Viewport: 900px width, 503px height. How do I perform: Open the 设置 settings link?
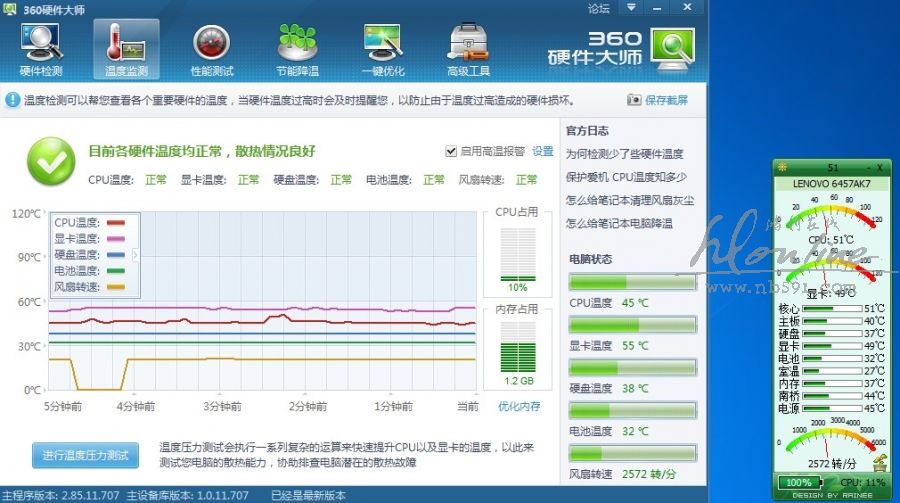pos(542,151)
